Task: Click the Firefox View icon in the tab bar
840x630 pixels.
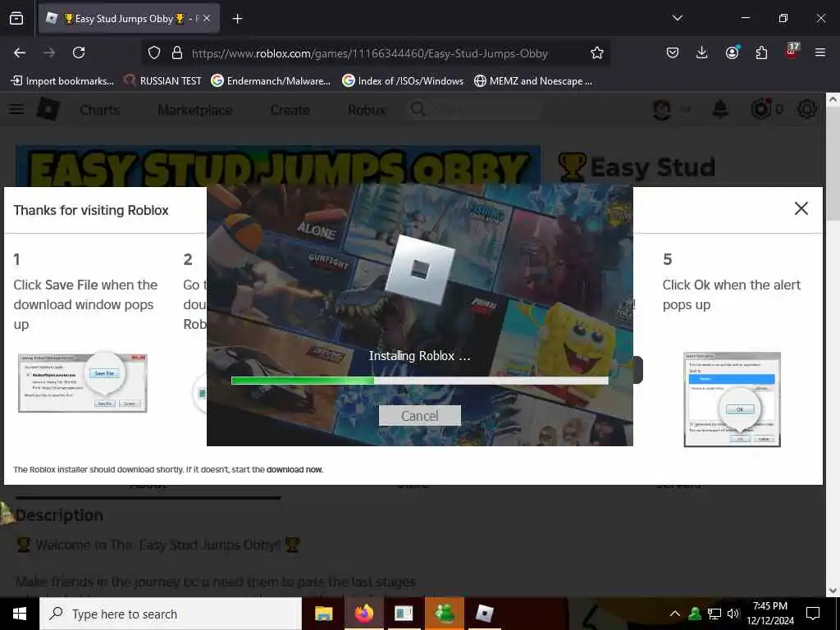Action: pos(16,19)
